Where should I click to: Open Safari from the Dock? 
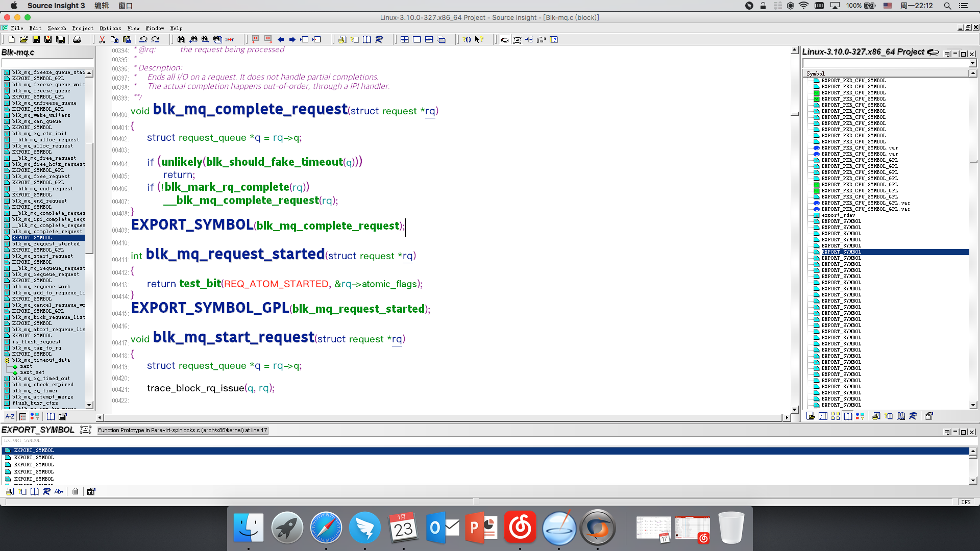pos(326,528)
